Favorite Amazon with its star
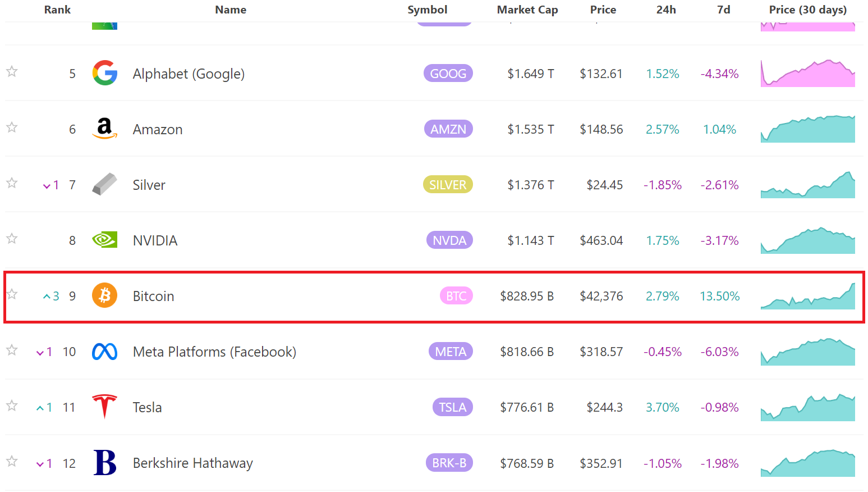 tap(12, 127)
